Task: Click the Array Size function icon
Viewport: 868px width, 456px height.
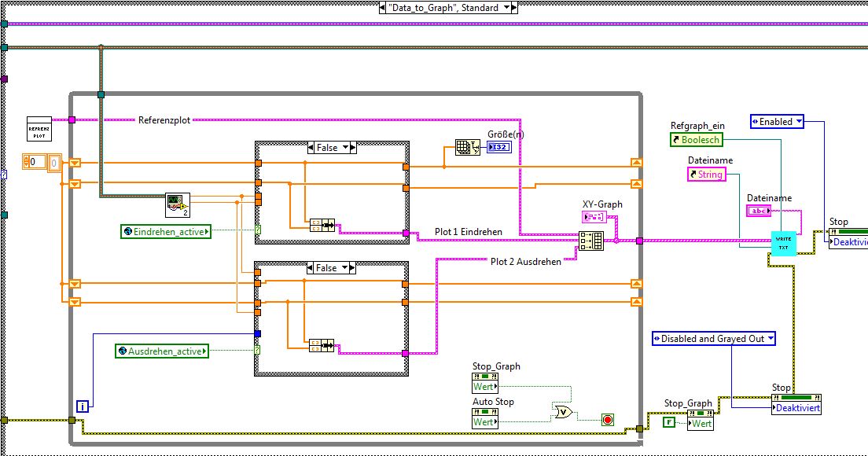Action: 467,147
